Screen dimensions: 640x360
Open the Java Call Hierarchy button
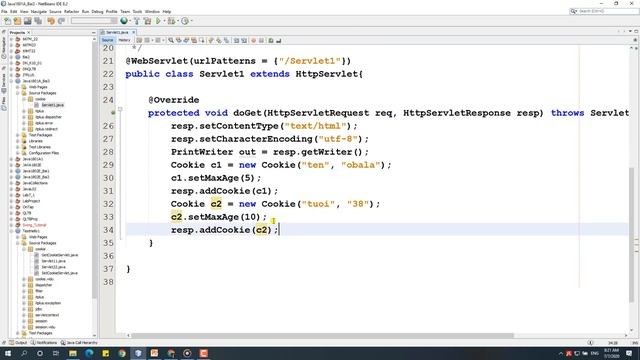coord(80,343)
